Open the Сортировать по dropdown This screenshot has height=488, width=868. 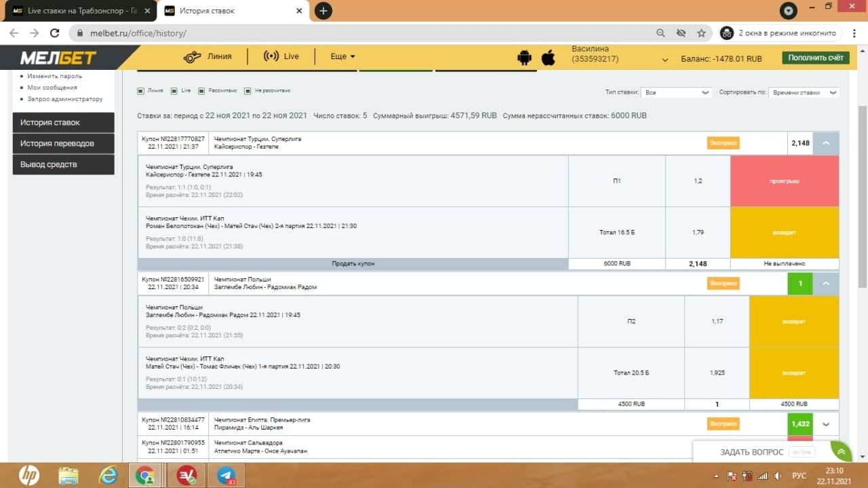804,92
